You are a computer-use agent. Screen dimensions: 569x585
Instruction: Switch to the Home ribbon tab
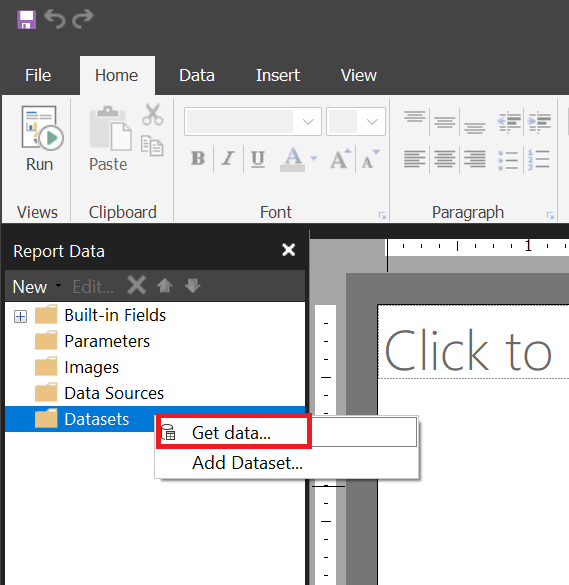click(x=117, y=75)
